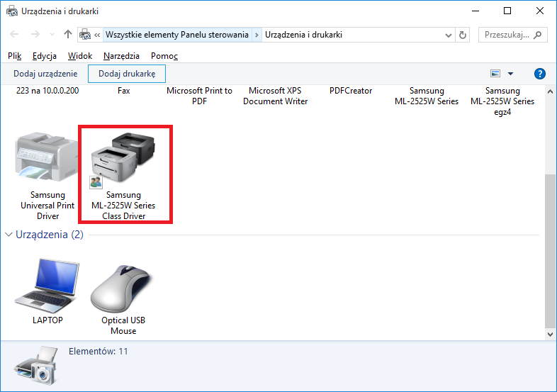Select the Samsung ML-2525W Series Class Driver icon
557x392 pixels.
click(123, 157)
